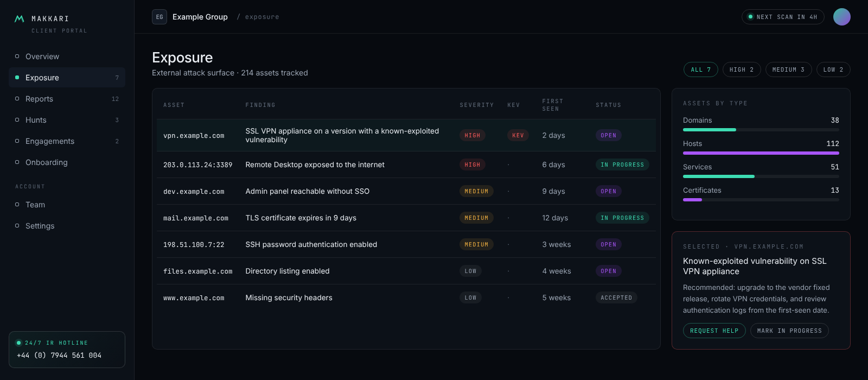Image resolution: width=868 pixels, height=380 pixels.
Task: Click the Request Help button
Action: click(x=714, y=331)
